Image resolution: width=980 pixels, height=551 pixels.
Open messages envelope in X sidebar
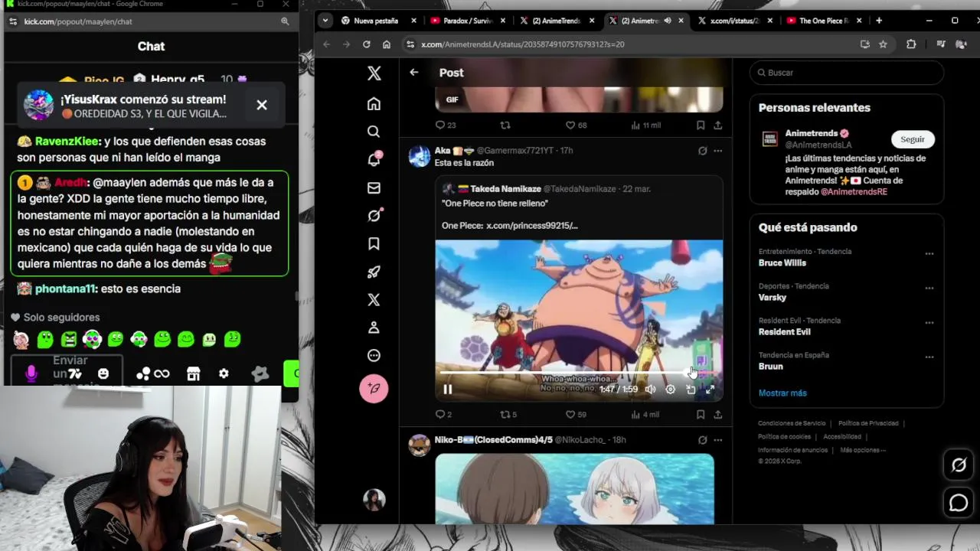tap(374, 187)
